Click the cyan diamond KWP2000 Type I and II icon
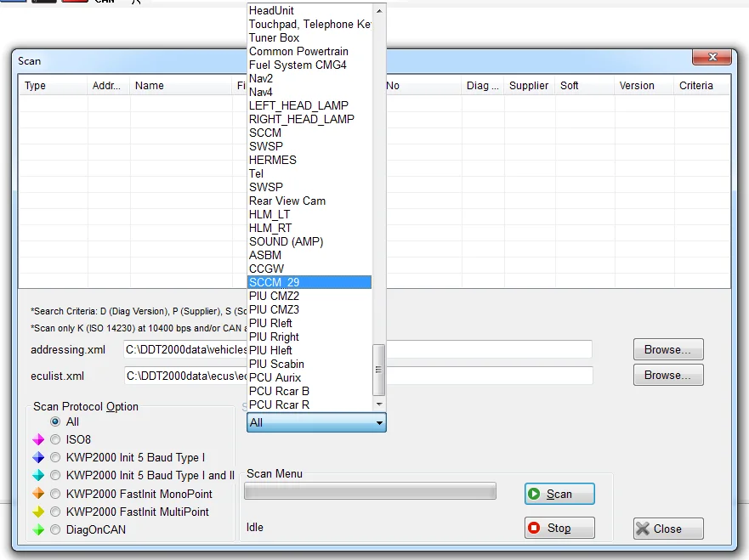 coord(38,476)
